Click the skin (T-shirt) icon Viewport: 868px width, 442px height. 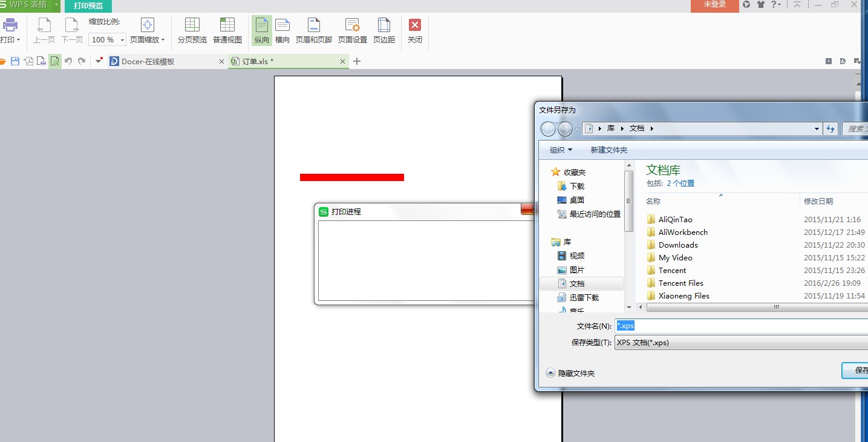[761, 4]
